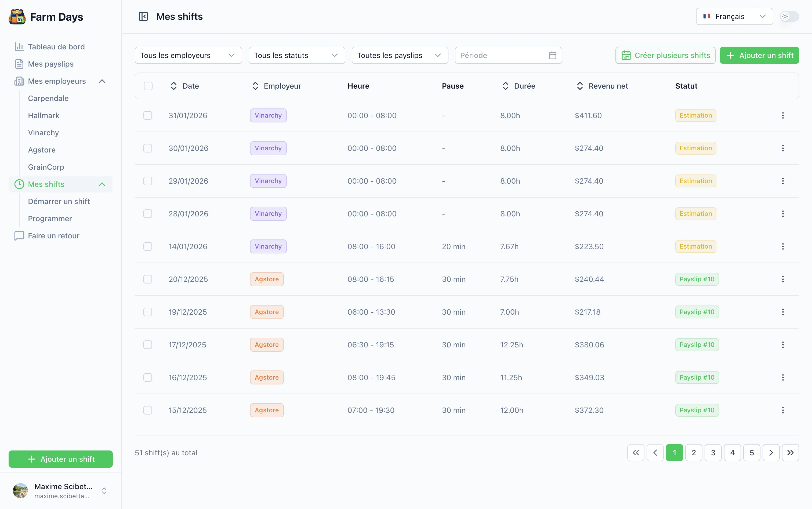Toggle the light/dark theme switch

click(x=789, y=16)
